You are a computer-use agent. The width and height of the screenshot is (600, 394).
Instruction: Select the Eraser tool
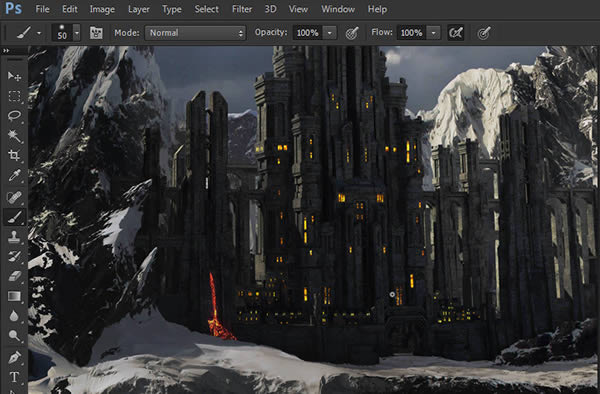(x=14, y=276)
